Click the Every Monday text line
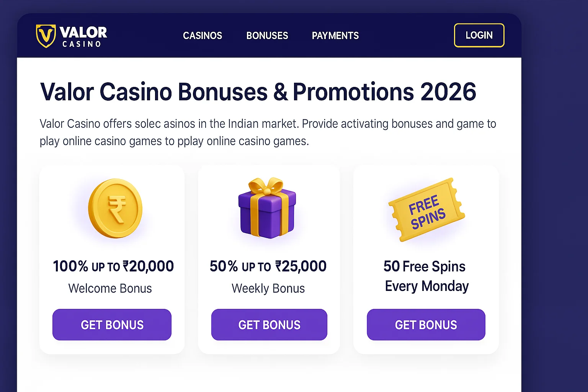 click(427, 286)
